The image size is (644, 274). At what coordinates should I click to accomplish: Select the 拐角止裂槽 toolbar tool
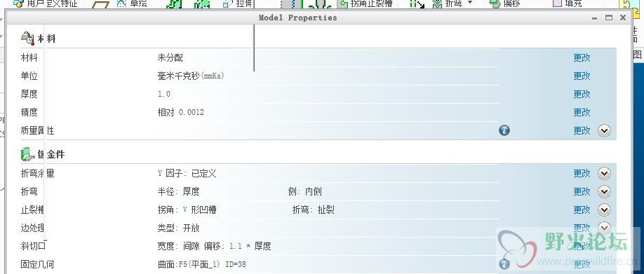coord(365,4)
